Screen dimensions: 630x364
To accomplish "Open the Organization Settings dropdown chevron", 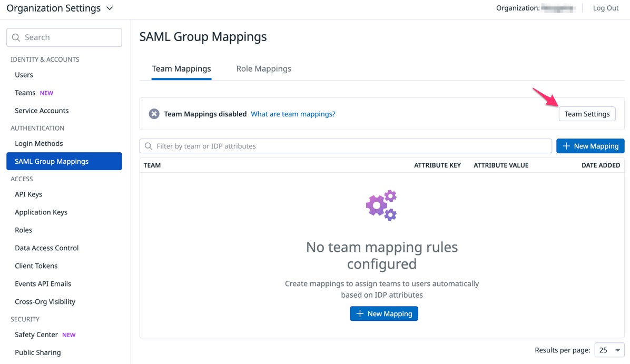I will tap(109, 8).
